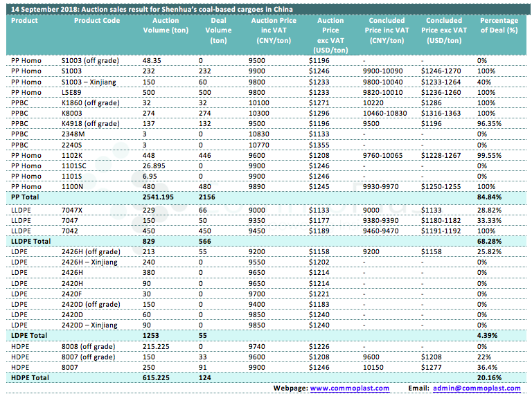532x403 pixels.
Task: Select the LDPE Total row label
Action: tap(29, 334)
